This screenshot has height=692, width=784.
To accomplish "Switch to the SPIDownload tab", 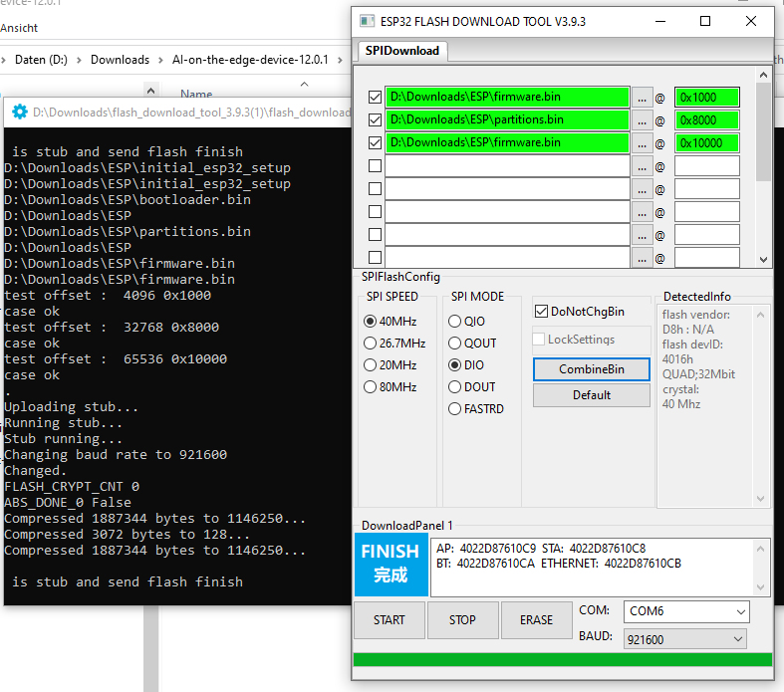I will (x=402, y=51).
